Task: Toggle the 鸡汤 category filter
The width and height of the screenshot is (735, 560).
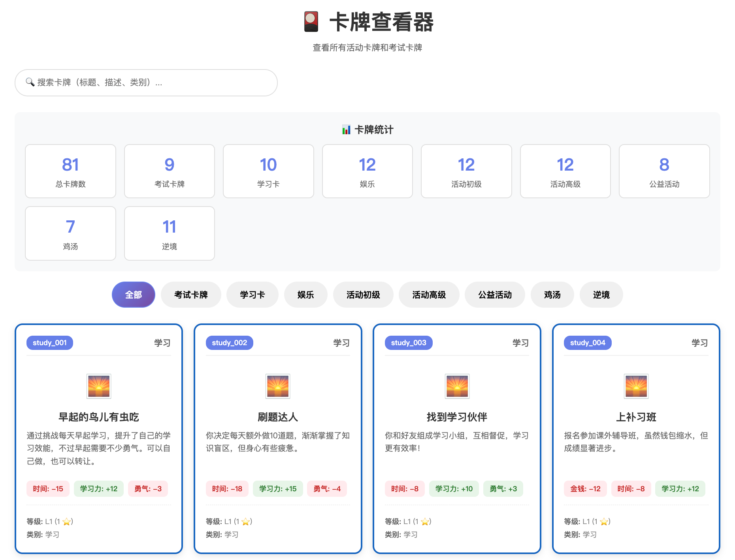Action: click(x=552, y=295)
